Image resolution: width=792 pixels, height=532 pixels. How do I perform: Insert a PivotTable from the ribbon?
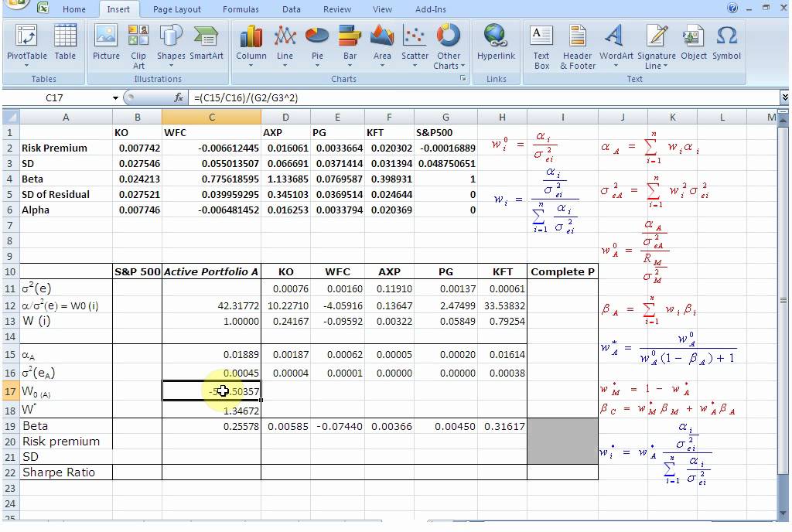[27, 43]
